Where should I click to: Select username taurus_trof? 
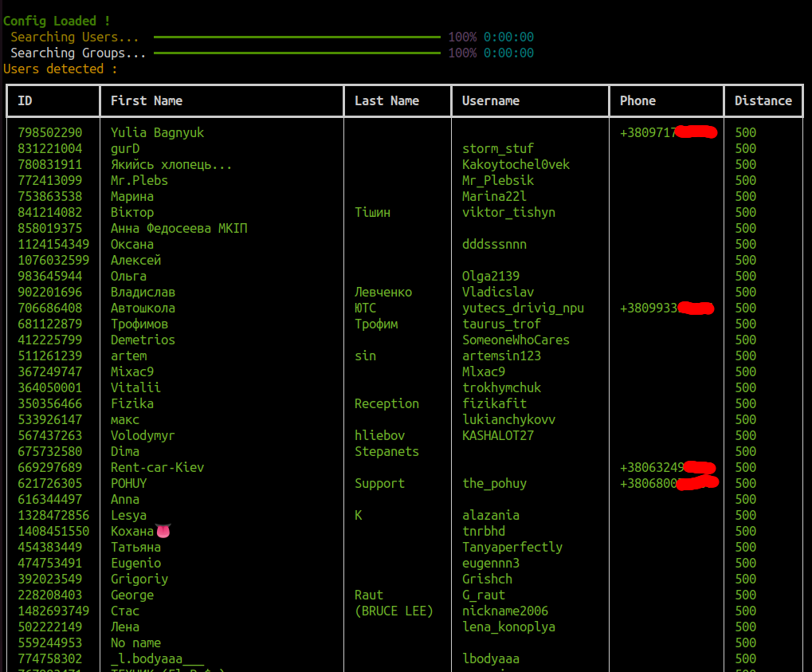point(501,324)
